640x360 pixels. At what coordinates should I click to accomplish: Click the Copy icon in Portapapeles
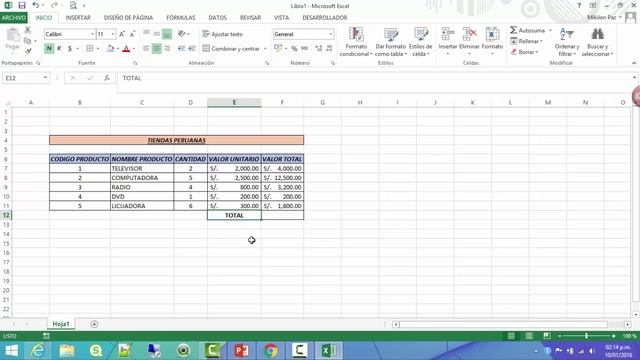(28, 41)
